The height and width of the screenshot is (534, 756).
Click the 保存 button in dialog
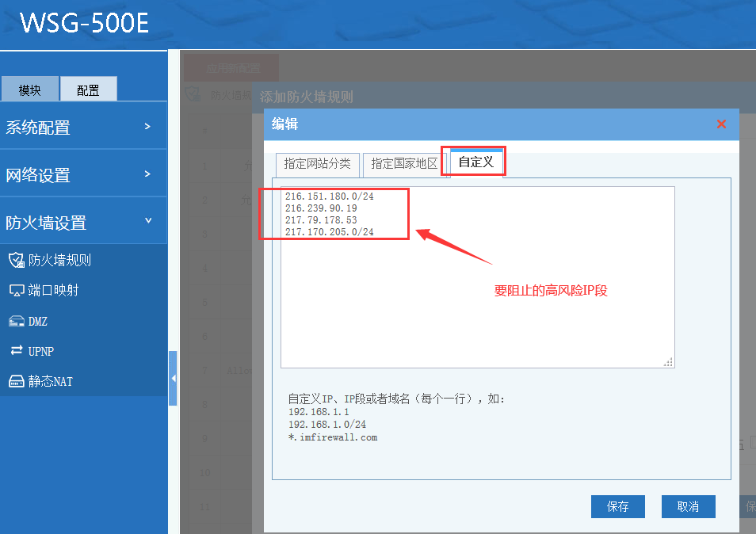tap(617, 506)
